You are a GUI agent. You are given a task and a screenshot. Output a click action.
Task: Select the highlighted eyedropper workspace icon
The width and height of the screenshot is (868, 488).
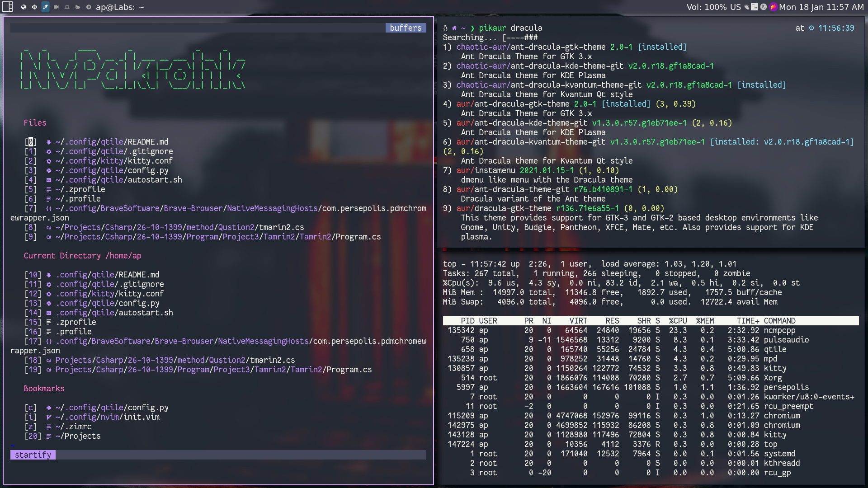(x=45, y=7)
